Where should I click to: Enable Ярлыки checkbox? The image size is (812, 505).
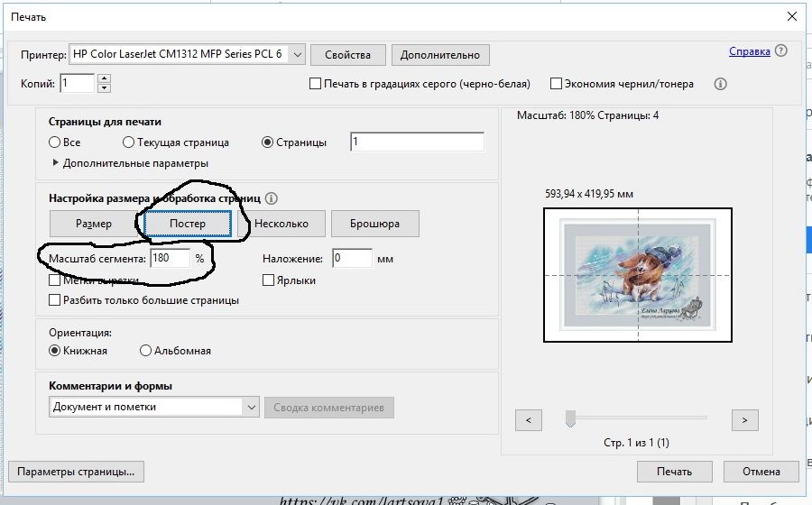click(x=269, y=280)
